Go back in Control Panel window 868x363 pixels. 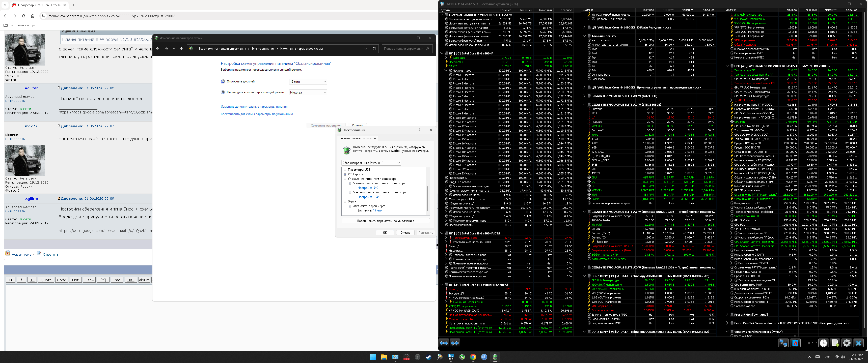(x=158, y=48)
